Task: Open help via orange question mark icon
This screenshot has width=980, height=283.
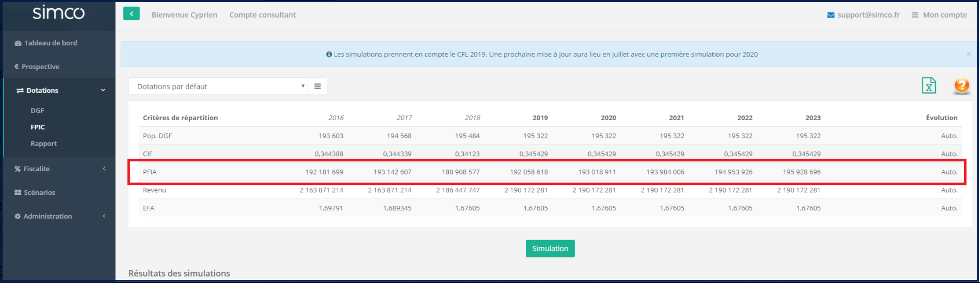Action: [961, 85]
